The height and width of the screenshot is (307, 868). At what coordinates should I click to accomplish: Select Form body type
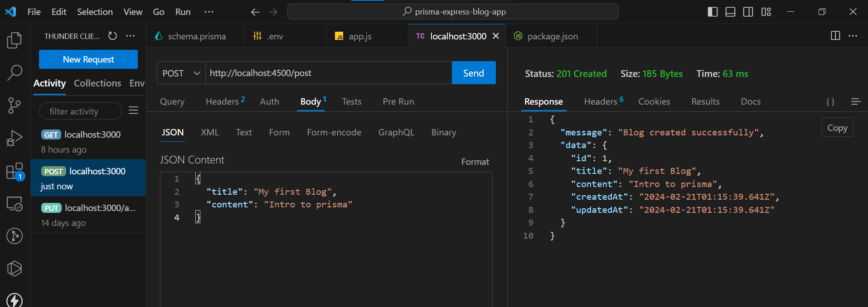pos(279,132)
